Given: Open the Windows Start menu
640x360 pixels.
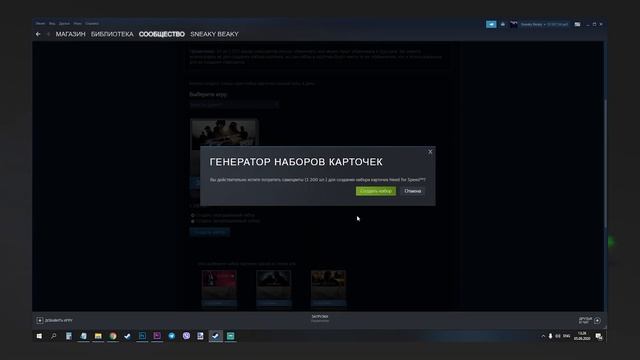Looking at the screenshot, I should pos(39,336).
